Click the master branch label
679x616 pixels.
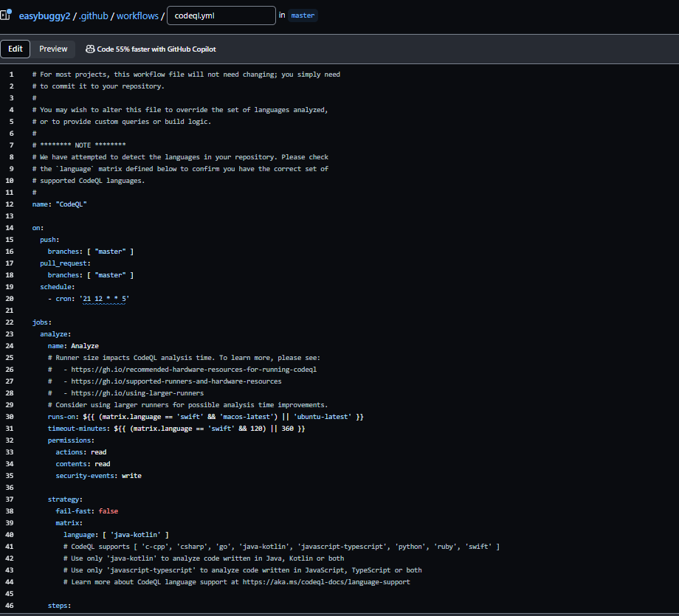[303, 15]
